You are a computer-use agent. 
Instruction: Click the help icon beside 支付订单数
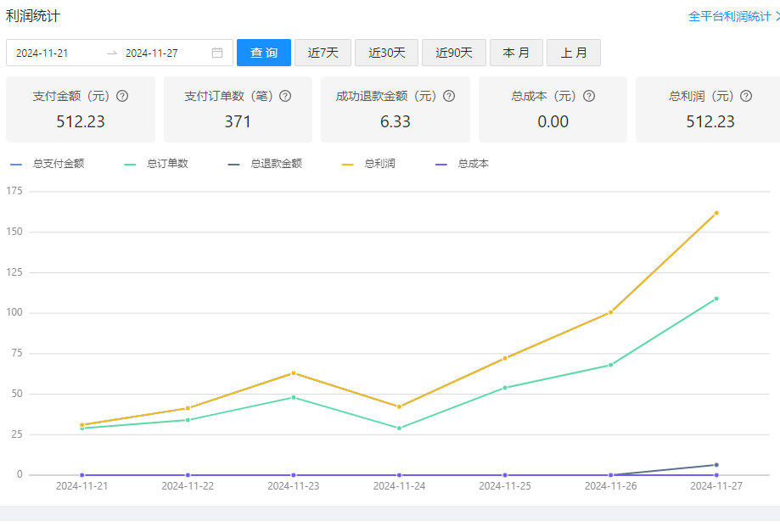pos(284,96)
